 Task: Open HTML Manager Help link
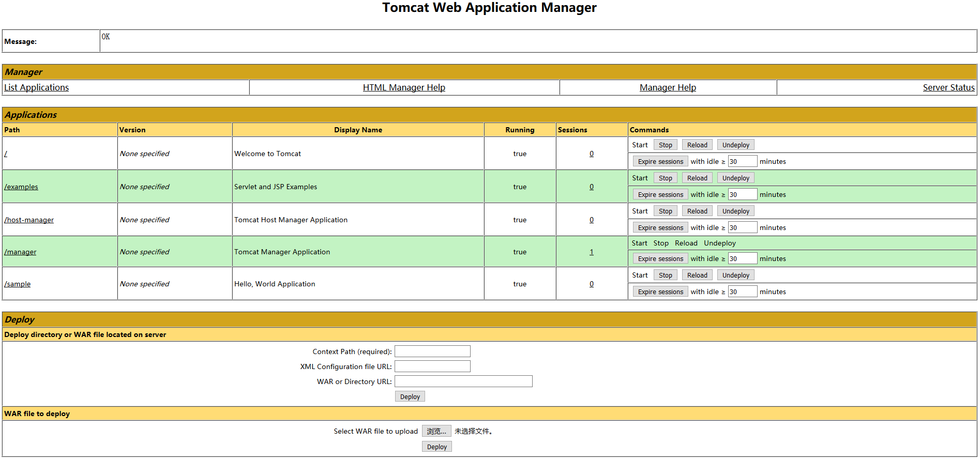[x=404, y=87]
